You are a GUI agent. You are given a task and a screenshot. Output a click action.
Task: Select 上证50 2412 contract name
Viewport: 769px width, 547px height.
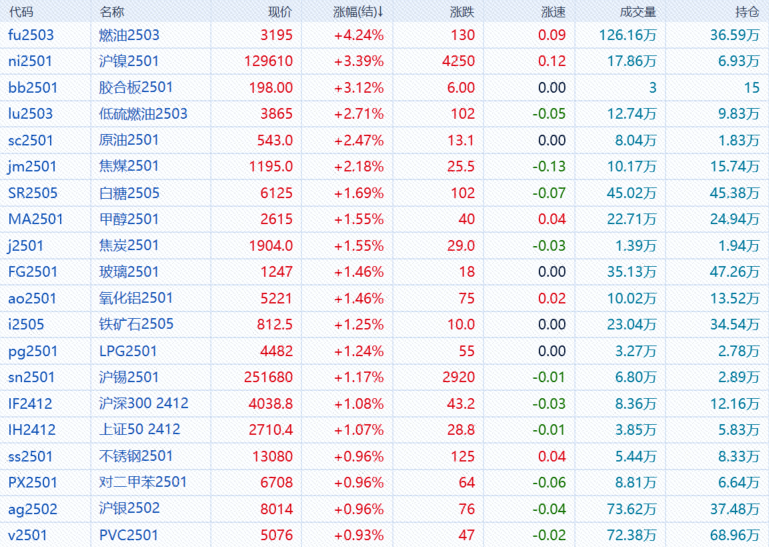coord(139,429)
